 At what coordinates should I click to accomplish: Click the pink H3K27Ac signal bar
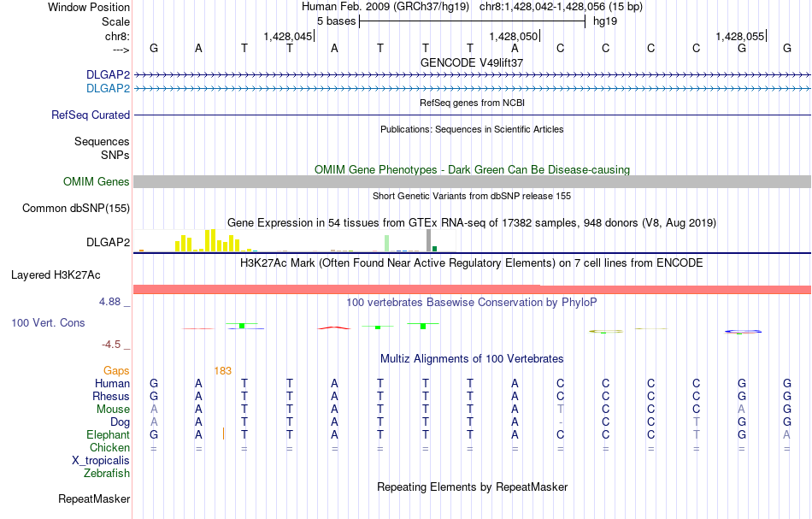(472, 289)
